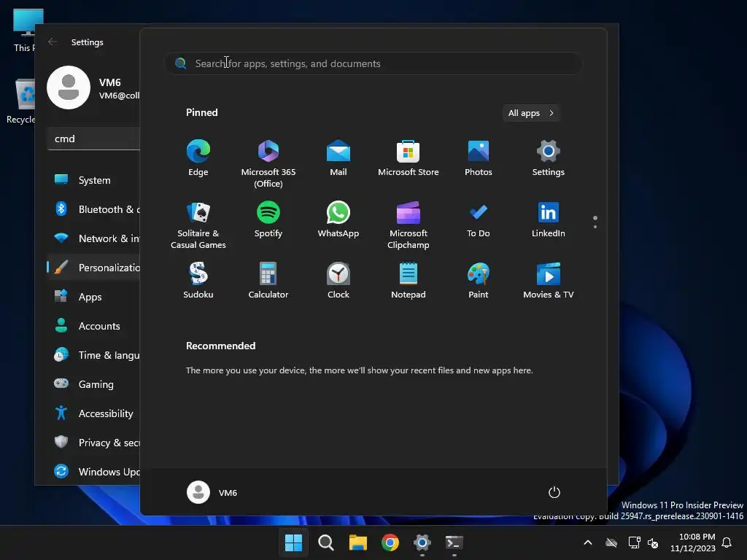This screenshot has height=560, width=747.
Task: Select Personalization in Settings sidebar
Action: click(93, 267)
